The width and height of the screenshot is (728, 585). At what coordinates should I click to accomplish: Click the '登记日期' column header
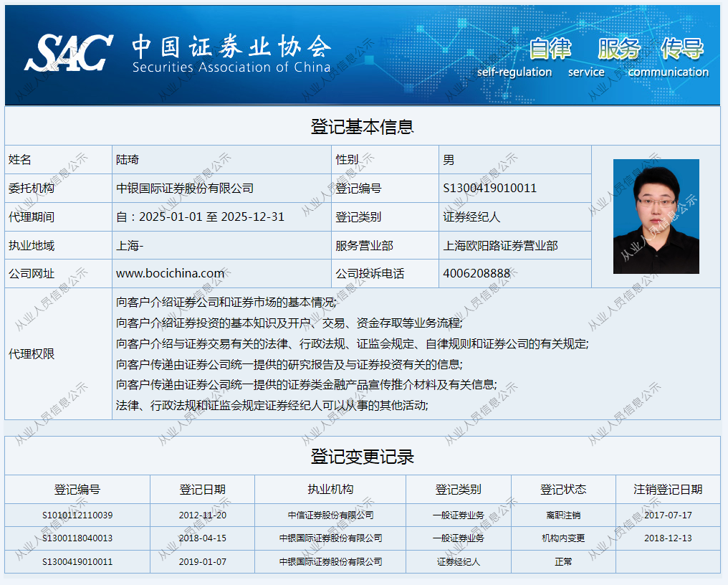(202, 490)
